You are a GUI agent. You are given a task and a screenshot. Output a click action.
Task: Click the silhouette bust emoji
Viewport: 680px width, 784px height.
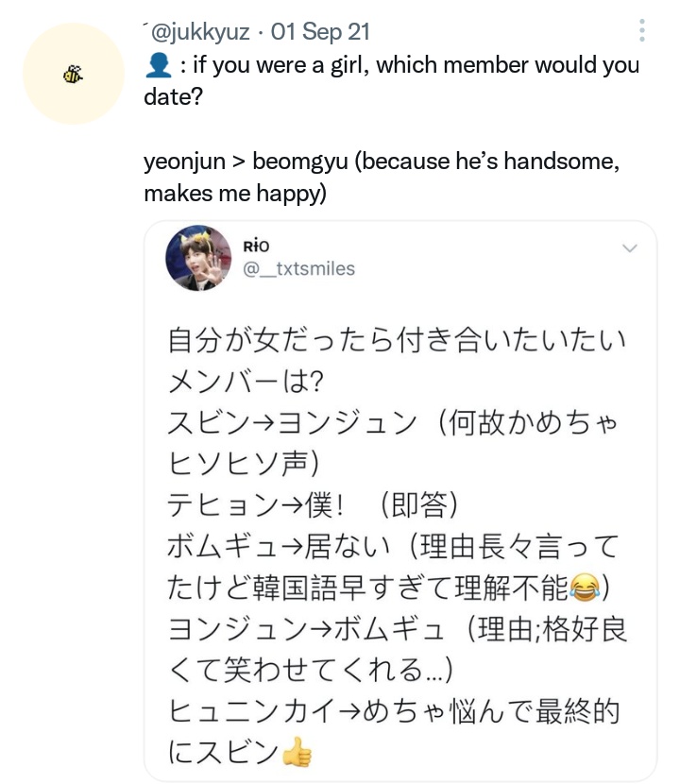coord(158,65)
